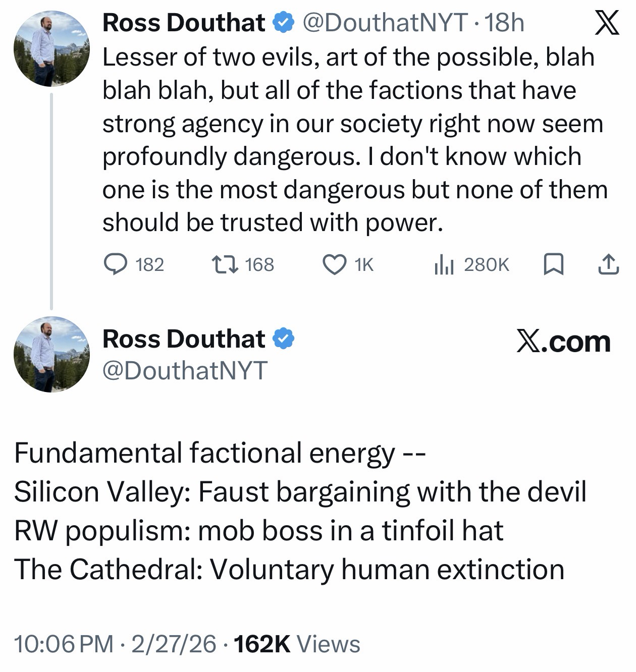Click the @DouthatNYT handle in first tweet
636x672 pixels.
point(385,23)
